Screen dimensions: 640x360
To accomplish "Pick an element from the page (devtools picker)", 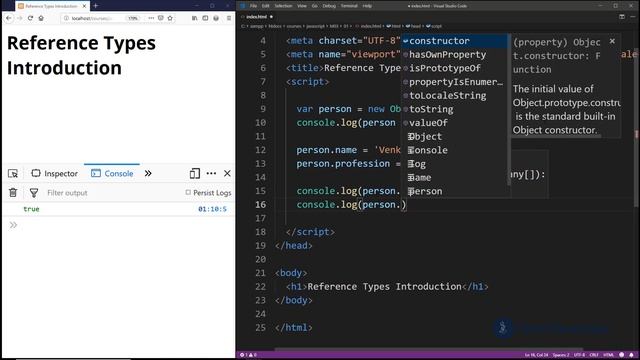I will pos(13,173).
